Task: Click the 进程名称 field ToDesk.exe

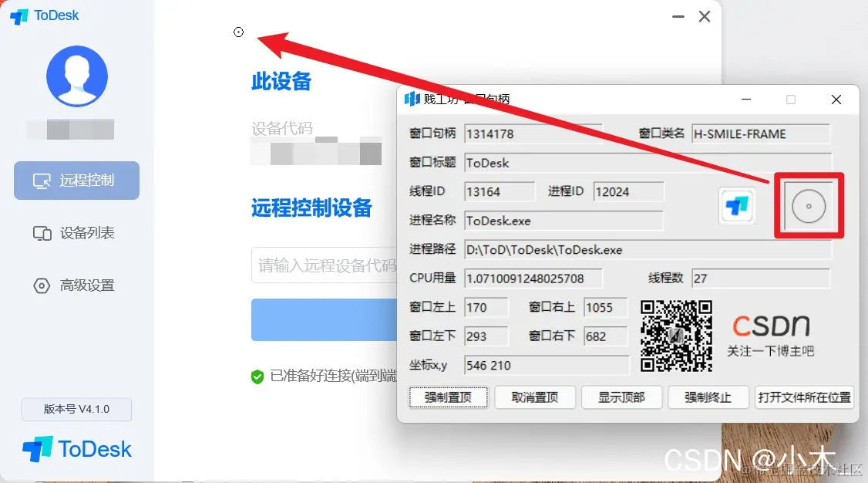Action: tap(564, 221)
